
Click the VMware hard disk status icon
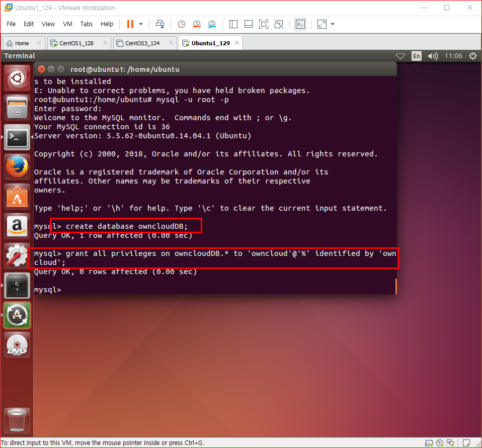429,443
